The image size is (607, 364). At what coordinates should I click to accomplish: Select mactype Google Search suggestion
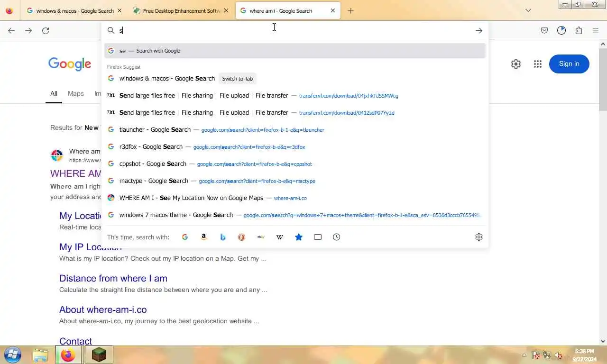tap(295, 181)
